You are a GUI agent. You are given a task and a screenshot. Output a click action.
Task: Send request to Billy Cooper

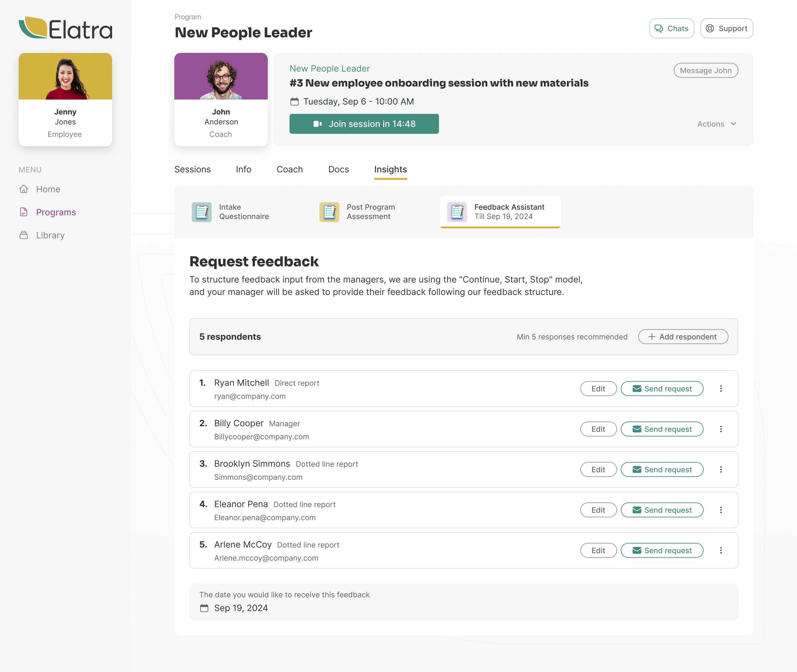662,429
